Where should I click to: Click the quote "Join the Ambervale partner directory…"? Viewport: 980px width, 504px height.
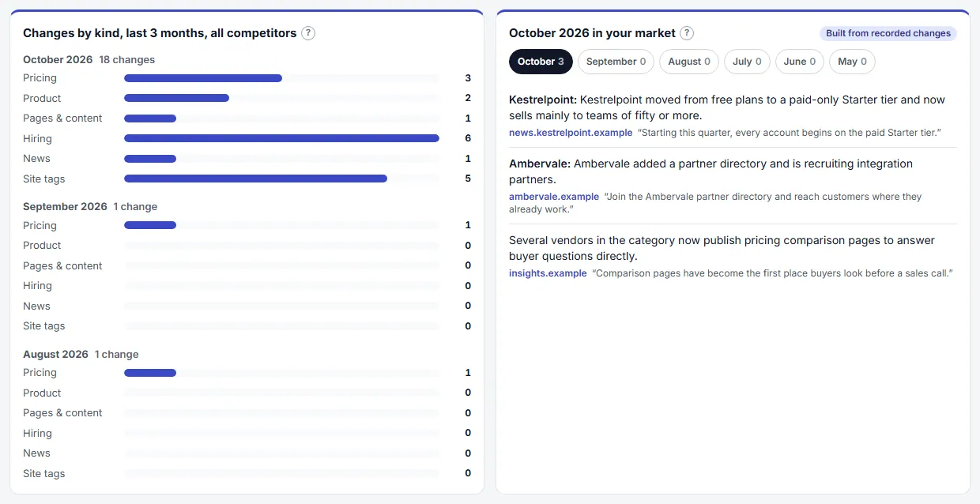(x=715, y=203)
